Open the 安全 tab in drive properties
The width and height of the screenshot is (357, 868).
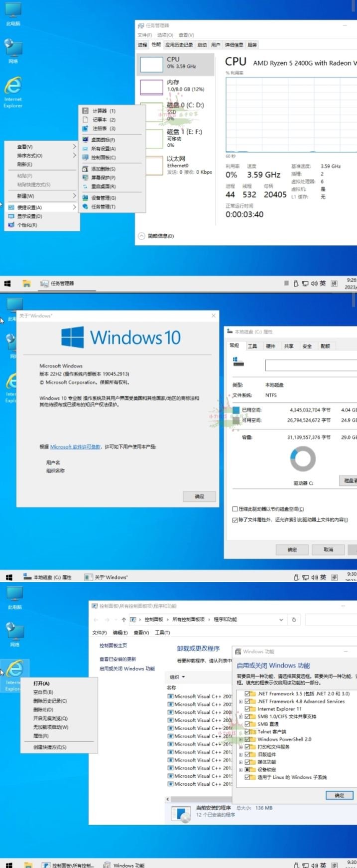point(307,346)
